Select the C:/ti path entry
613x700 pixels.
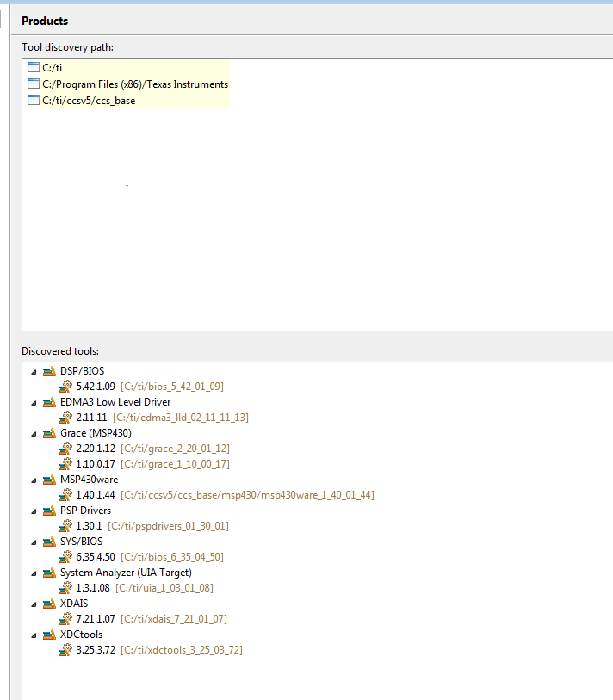coord(53,68)
